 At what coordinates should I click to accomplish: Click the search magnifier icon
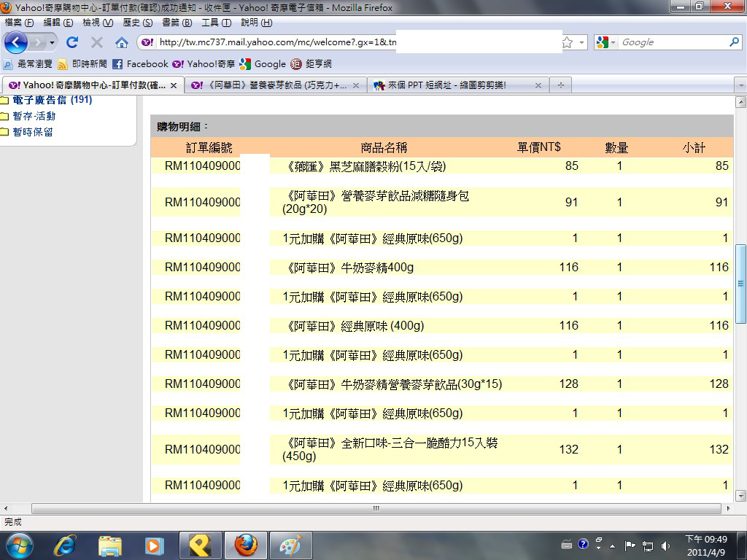point(734,42)
